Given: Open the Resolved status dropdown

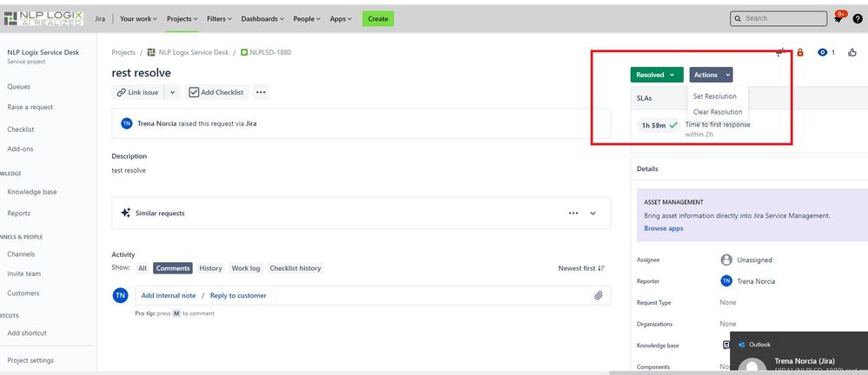Looking at the screenshot, I should coord(657,75).
